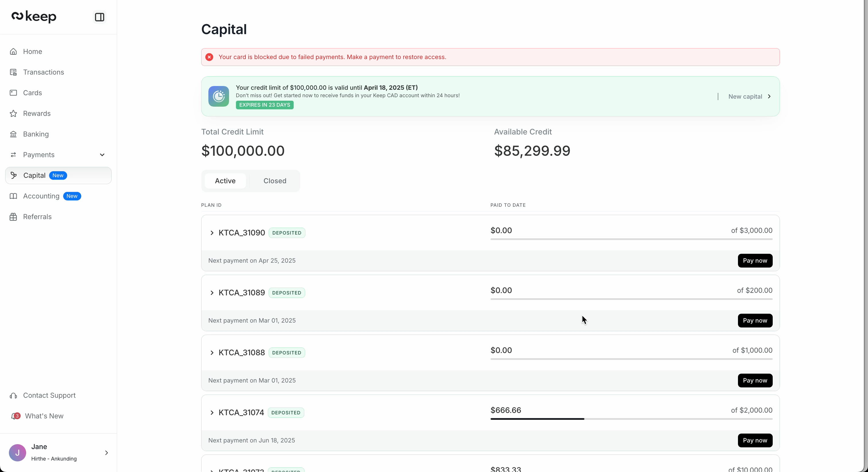Open the Home icon in sidebar
Screen dimensions: 868x472
coord(13,52)
